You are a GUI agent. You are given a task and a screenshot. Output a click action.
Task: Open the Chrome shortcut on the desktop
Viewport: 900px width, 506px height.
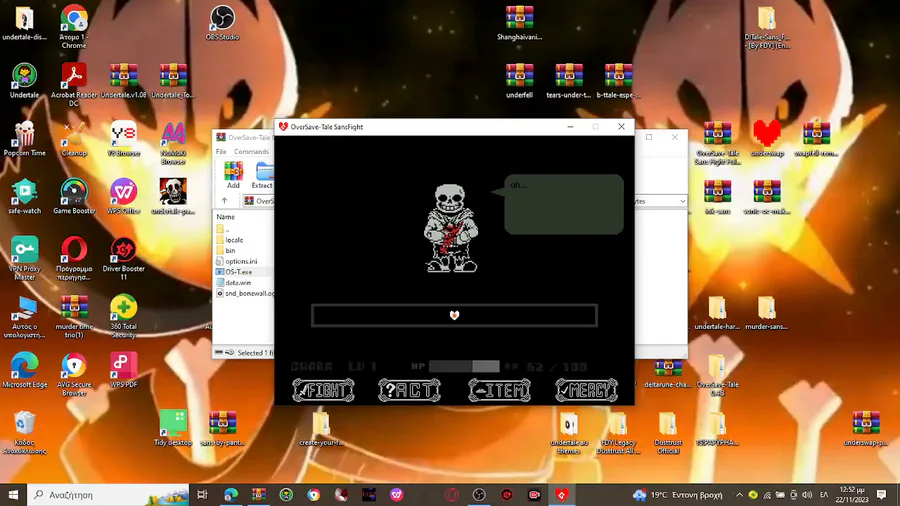73,26
